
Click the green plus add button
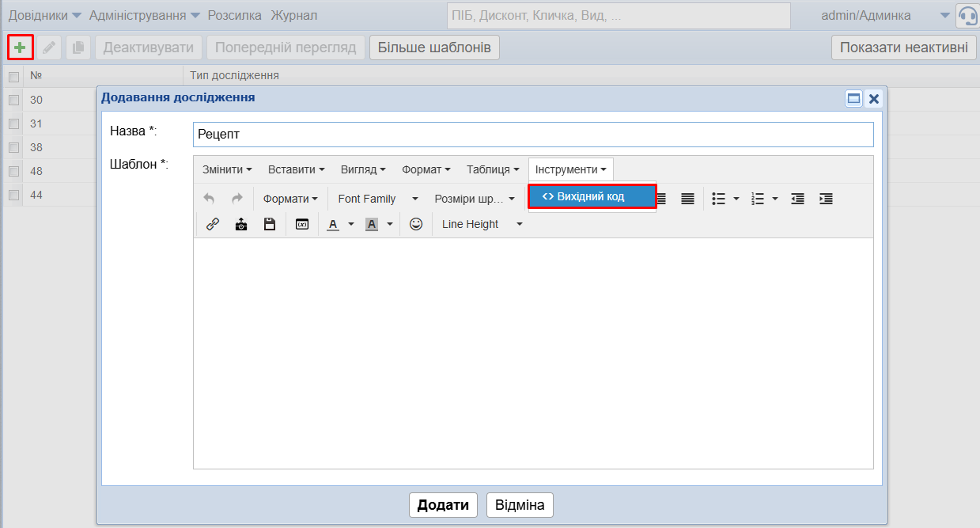(x=20, y=47)
